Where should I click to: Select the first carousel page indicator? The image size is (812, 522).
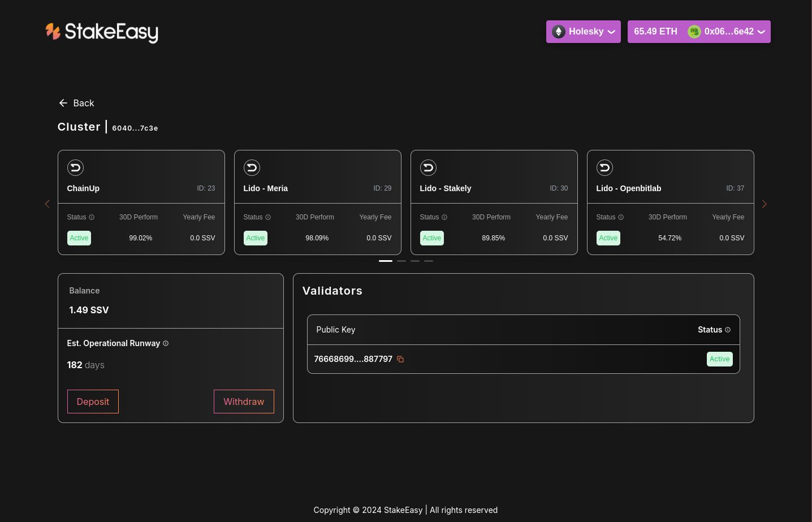tap(386, 261)
